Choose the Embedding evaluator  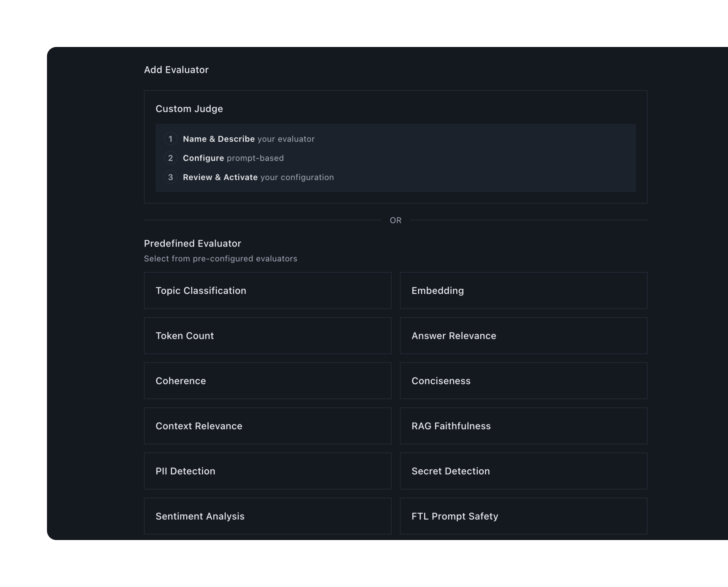(x=523, y=290)
